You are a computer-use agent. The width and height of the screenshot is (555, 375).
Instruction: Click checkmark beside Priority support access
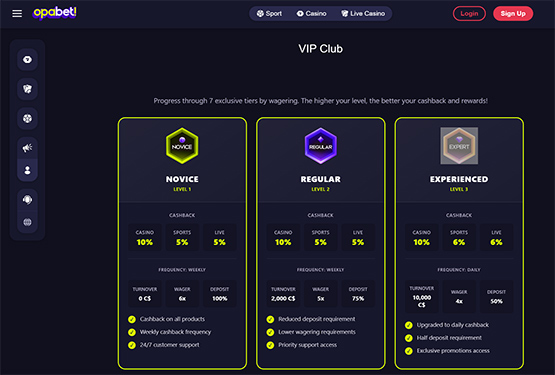tap(270, 345)
